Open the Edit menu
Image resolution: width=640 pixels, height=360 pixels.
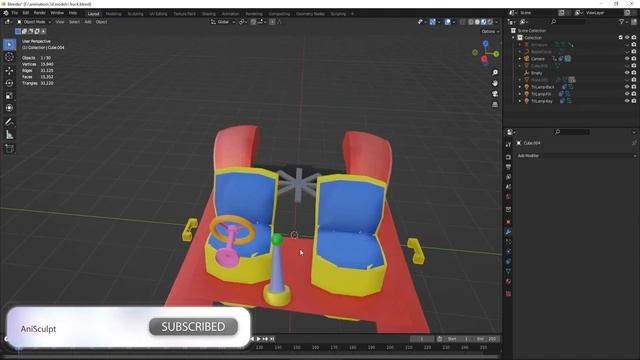(x=26, y=13)
